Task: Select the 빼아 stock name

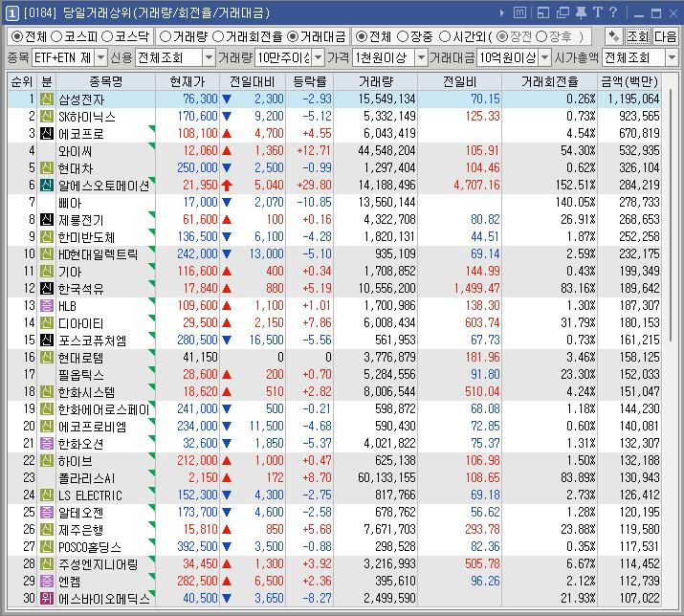Action: pyautogui.click(x=70, y=203)
